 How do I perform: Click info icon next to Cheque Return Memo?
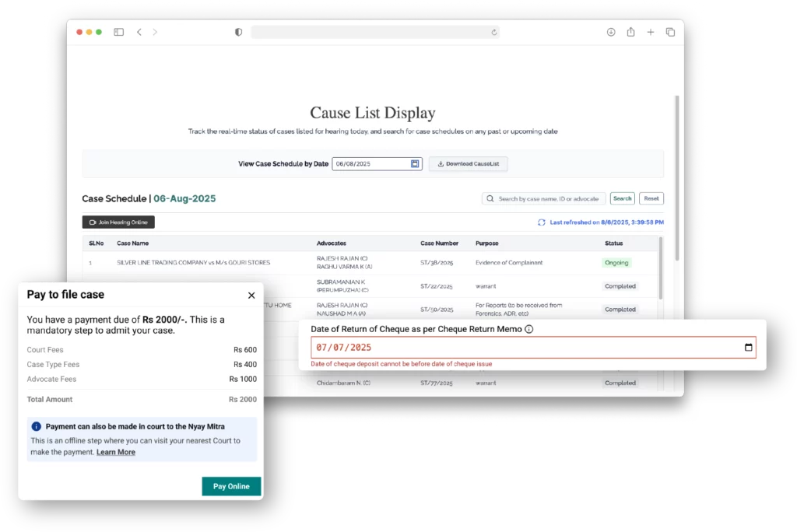529,329
